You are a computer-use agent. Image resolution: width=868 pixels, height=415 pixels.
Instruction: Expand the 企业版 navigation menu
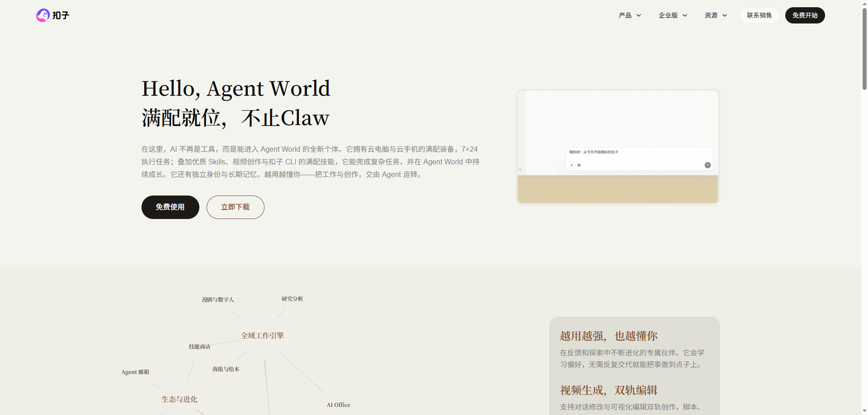pos(673,15)
